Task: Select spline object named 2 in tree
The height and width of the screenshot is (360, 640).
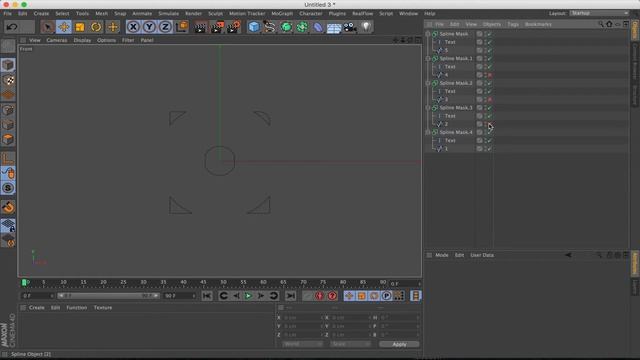Action: [446, 124]
